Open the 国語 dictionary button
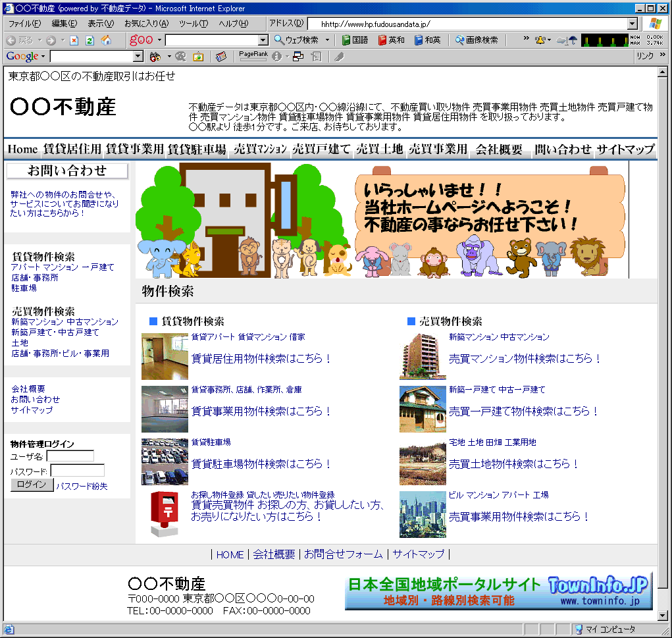The height and width of the screenshot is (638, 672). pyautogui.click(x=355, y=40)
